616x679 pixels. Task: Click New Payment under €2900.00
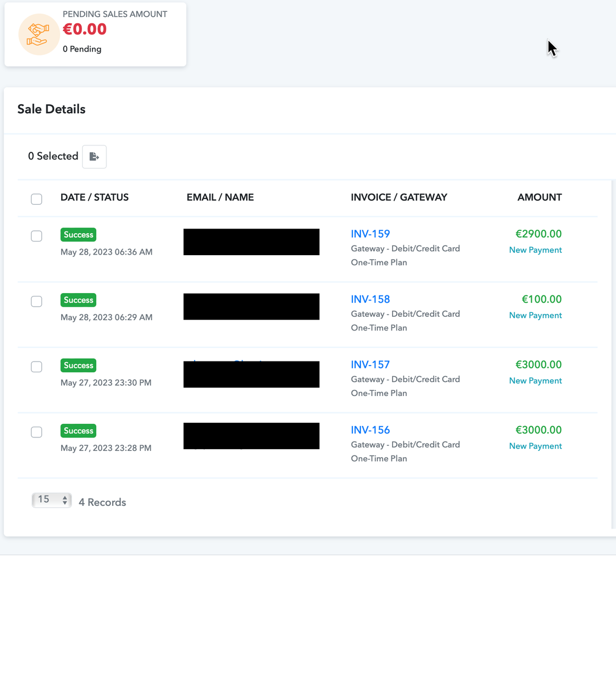[535, 250]
